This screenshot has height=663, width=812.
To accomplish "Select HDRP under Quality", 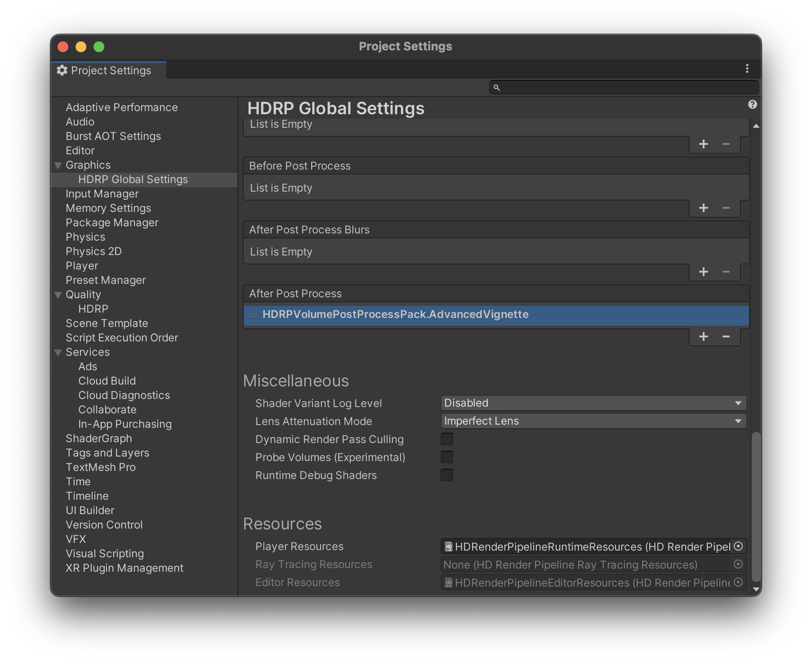I will [x=93, y=309].
